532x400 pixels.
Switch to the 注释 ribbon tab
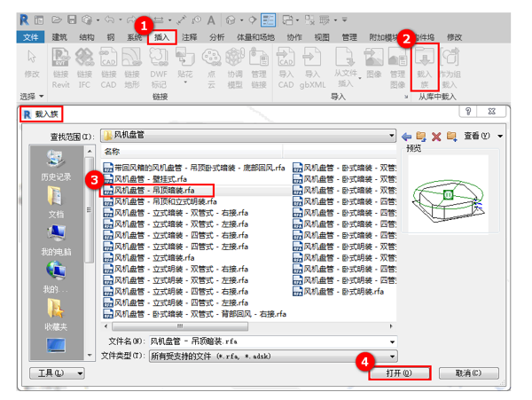(x=189, y=37)
